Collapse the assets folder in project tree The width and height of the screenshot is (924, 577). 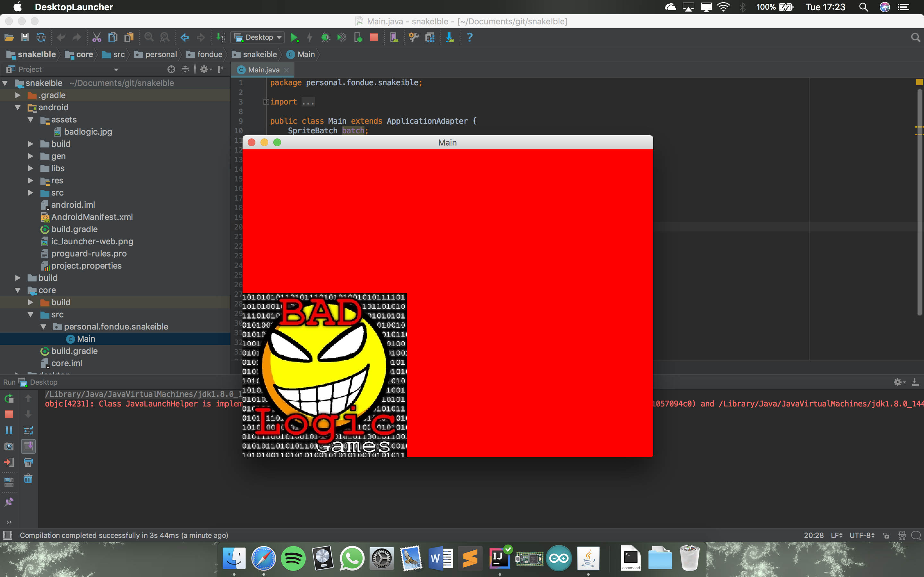point(31,120)
